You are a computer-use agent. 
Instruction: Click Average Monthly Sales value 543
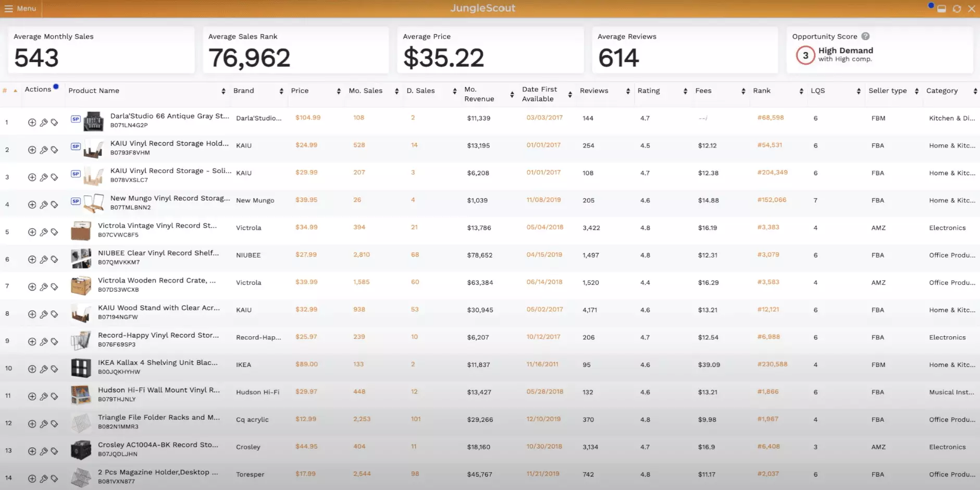click(36, 58)
